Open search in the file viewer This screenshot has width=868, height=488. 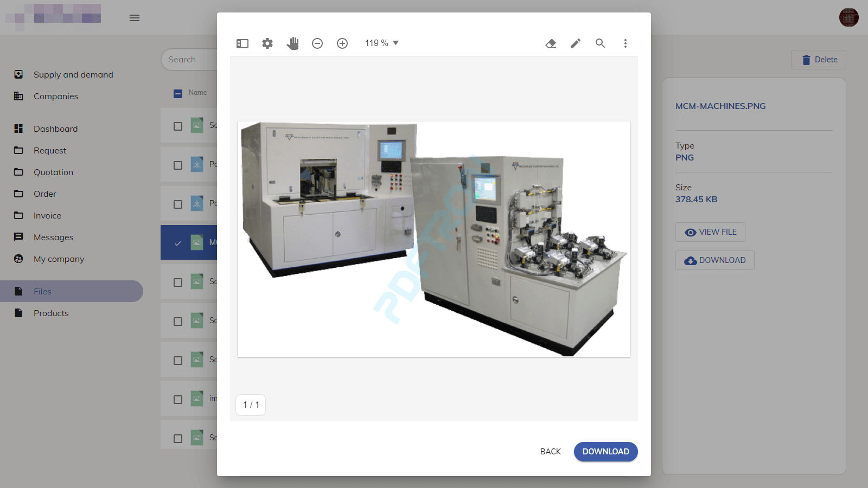pos(600,43)
